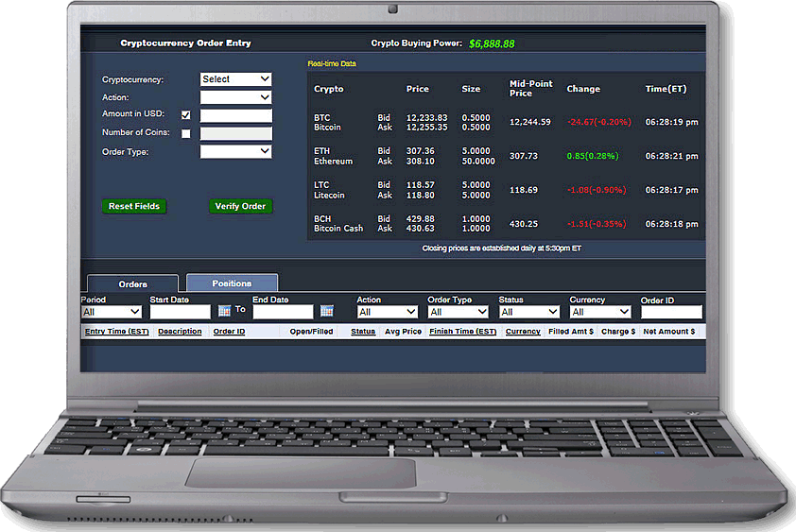Sort by Entry Time (EST) column
796x532 pixels.
coord(117,332)
